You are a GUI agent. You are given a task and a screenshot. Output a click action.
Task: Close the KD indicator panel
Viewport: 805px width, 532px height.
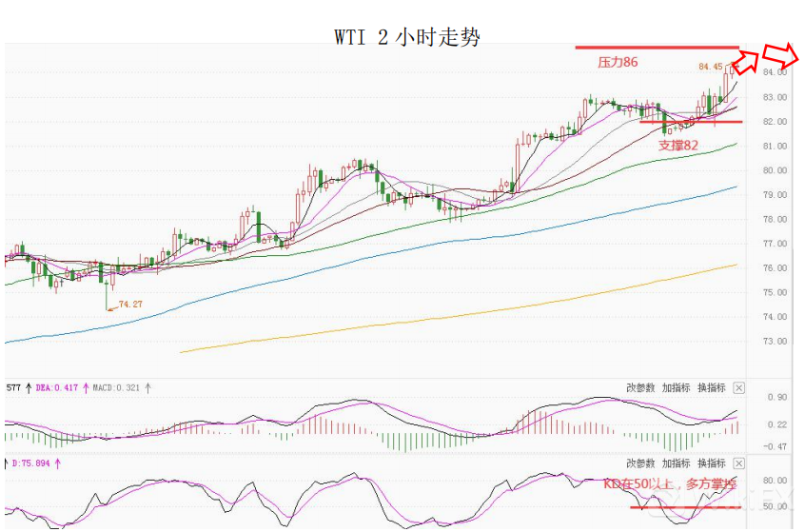point(738,463)
